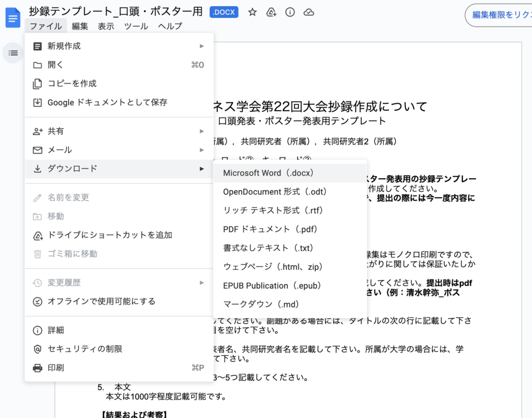Select ドライブにショートカットを追加

119,235
